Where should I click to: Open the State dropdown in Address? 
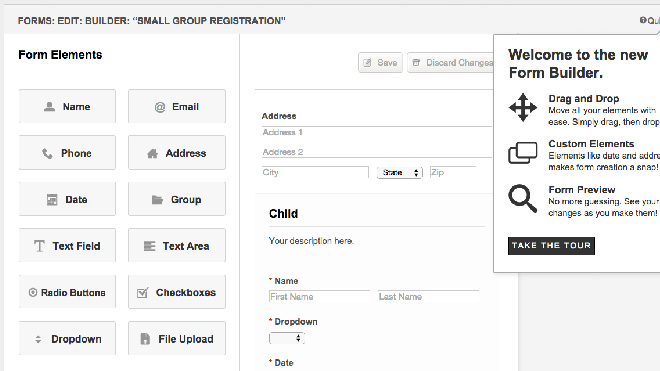400,172
